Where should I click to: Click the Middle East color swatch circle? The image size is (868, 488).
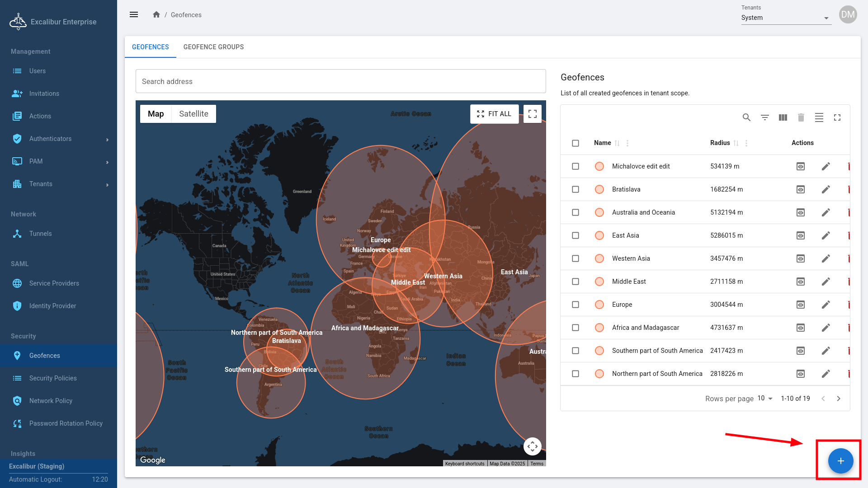[599, 282]
